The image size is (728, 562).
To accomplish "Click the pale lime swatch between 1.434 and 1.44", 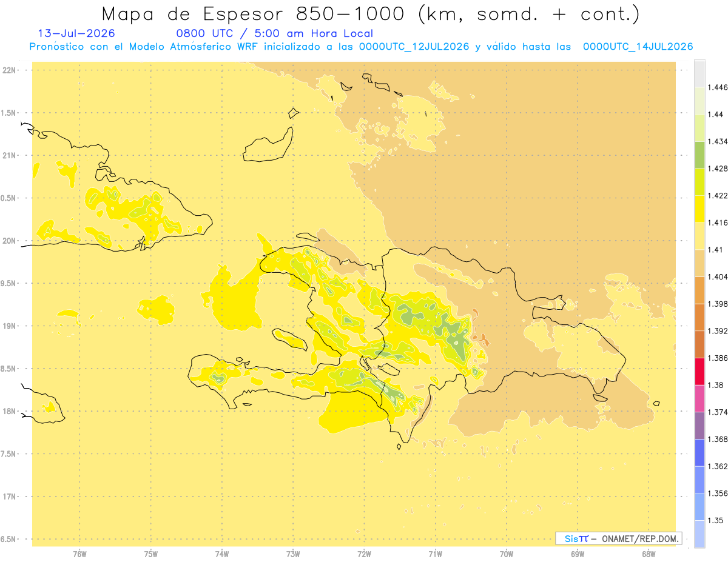I will 699,128.
